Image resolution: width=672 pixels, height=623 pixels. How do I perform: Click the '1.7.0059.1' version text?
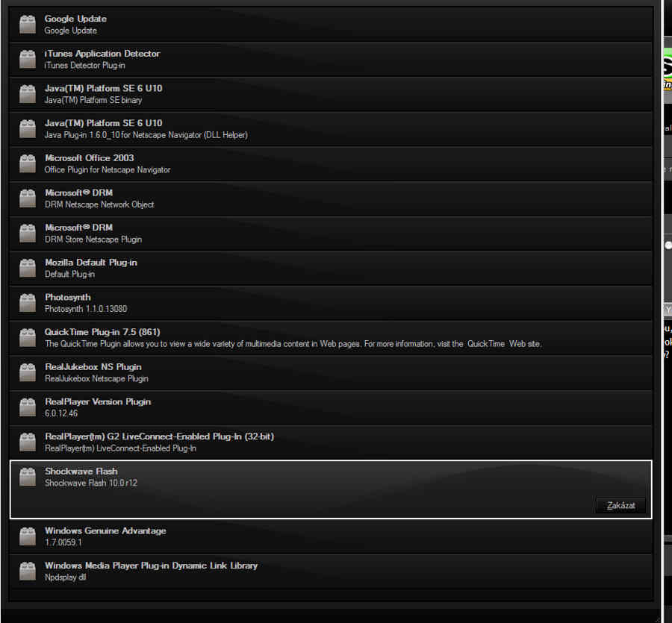[x=63, y=542]
